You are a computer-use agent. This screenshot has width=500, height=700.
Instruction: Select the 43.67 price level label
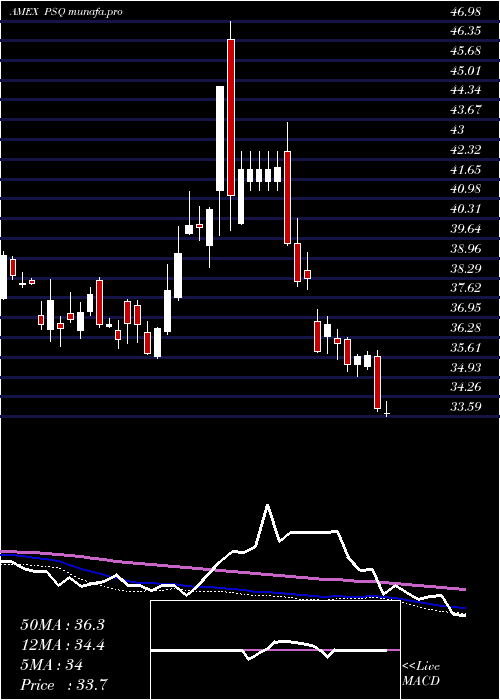[466, 110]
